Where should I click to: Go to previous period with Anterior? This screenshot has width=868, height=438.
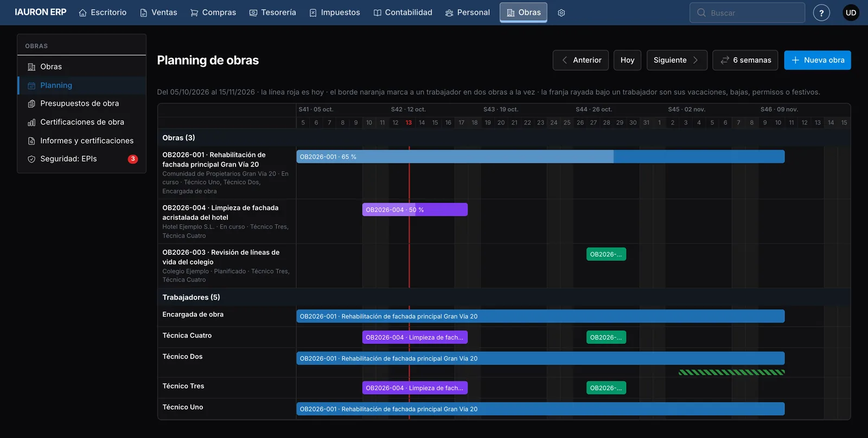[x=580, y=60]
